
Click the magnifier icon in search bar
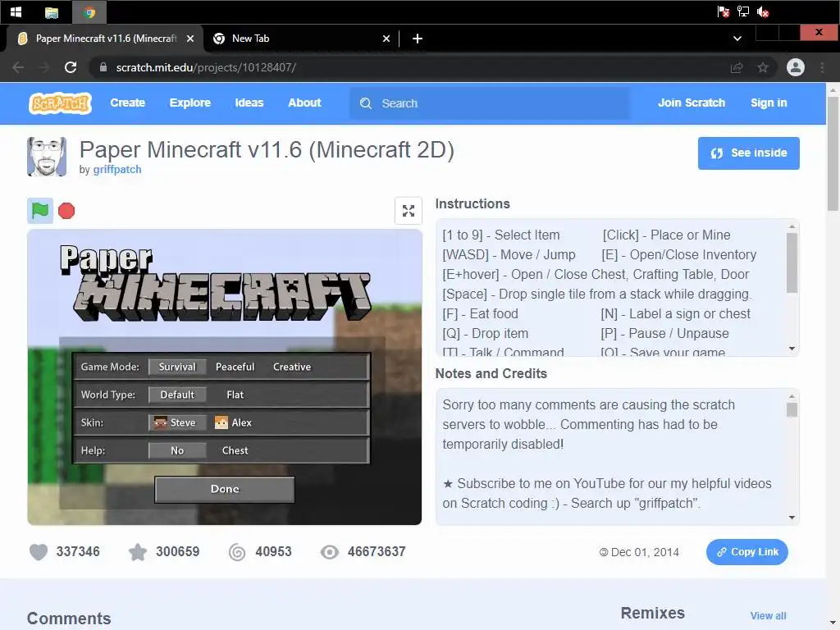tap(365, 103)
